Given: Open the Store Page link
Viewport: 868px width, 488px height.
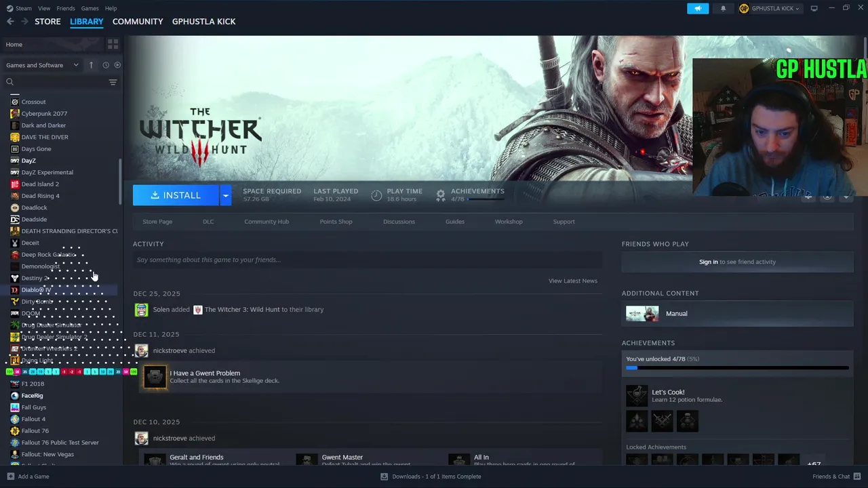Looking at the screenshot, I should (157, 222).
